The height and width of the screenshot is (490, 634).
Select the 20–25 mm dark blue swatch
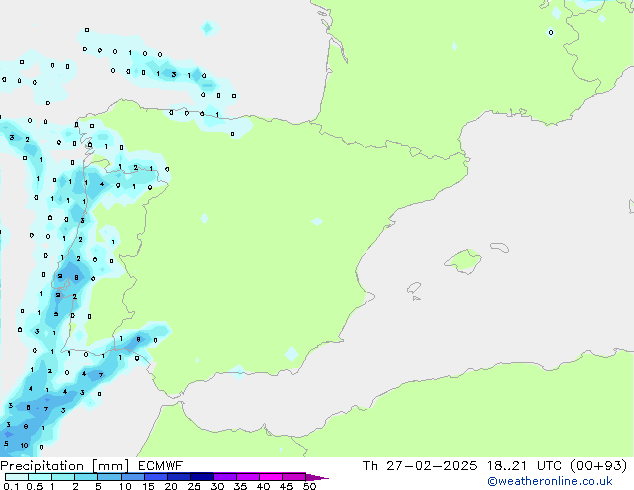point(178,477)
